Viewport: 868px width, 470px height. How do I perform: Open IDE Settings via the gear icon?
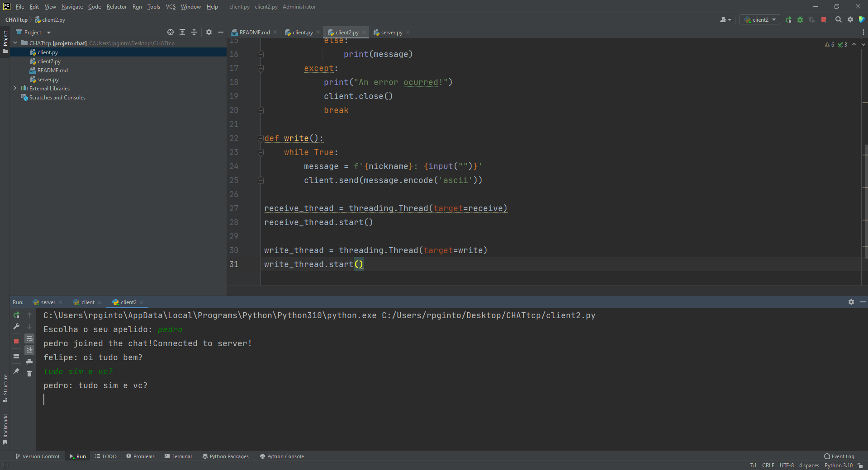point(850,19)
